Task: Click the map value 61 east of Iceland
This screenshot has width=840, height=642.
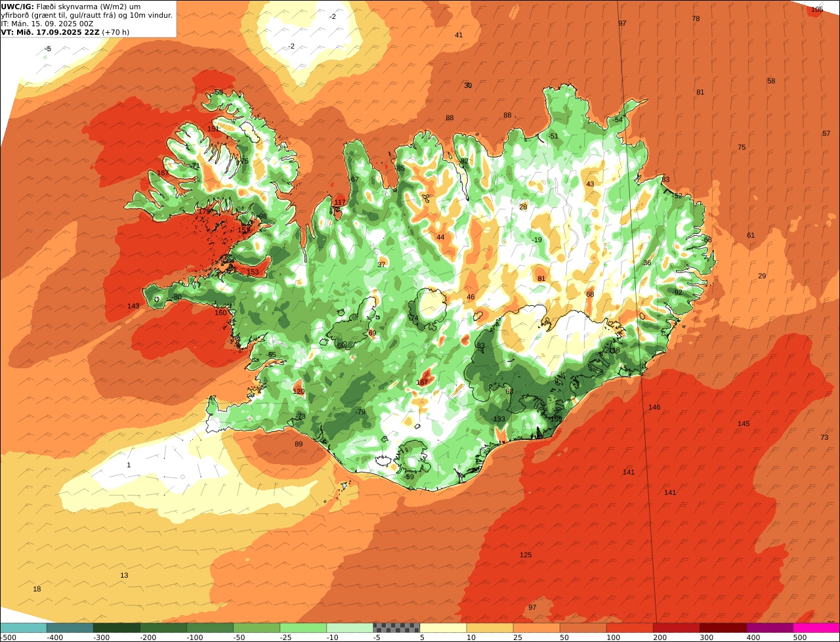Action: 751,235
